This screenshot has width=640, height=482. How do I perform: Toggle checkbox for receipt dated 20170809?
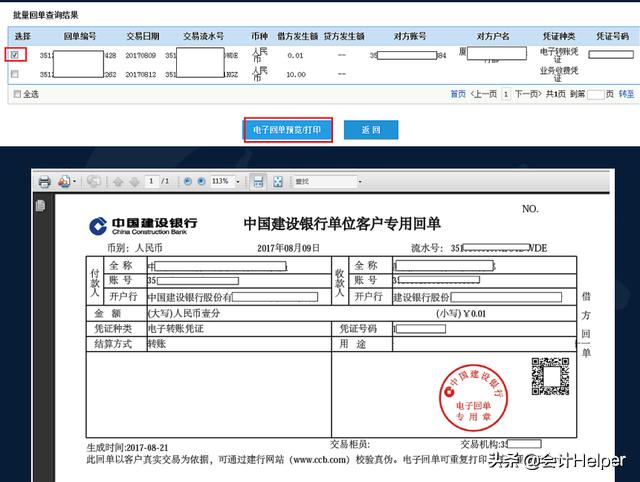pos(16,55)
